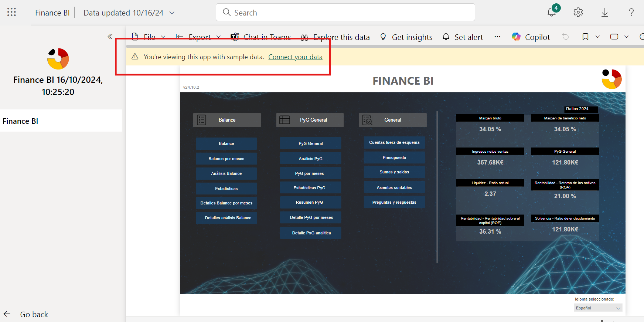Viewport: 644px width, 322px height.
Task: Click the Ingresos netos ventas 357.68K€ value
Action: [490, 162]
